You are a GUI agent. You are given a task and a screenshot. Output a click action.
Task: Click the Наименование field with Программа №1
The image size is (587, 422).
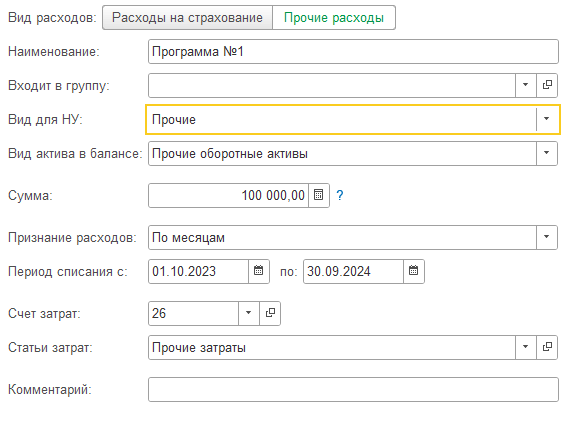click(x=353, y=51)
